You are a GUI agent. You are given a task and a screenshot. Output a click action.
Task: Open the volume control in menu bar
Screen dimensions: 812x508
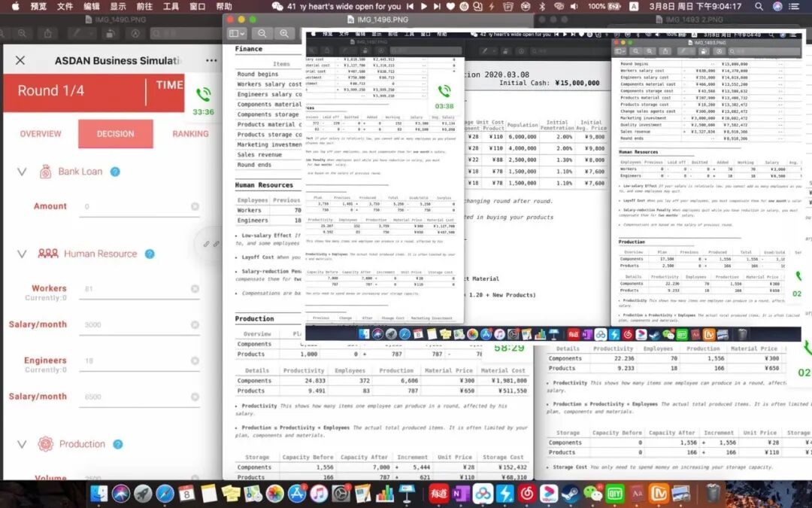click(x=574, y=6)
